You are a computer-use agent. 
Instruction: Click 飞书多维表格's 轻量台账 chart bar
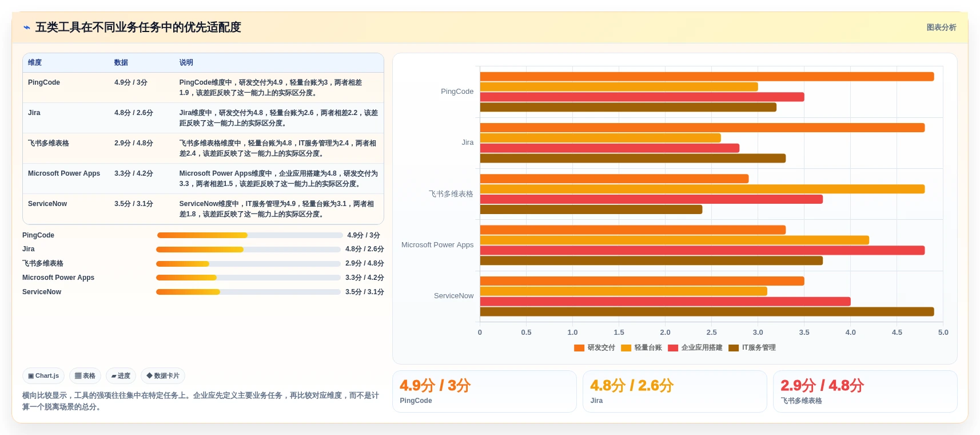pos(702,189)
